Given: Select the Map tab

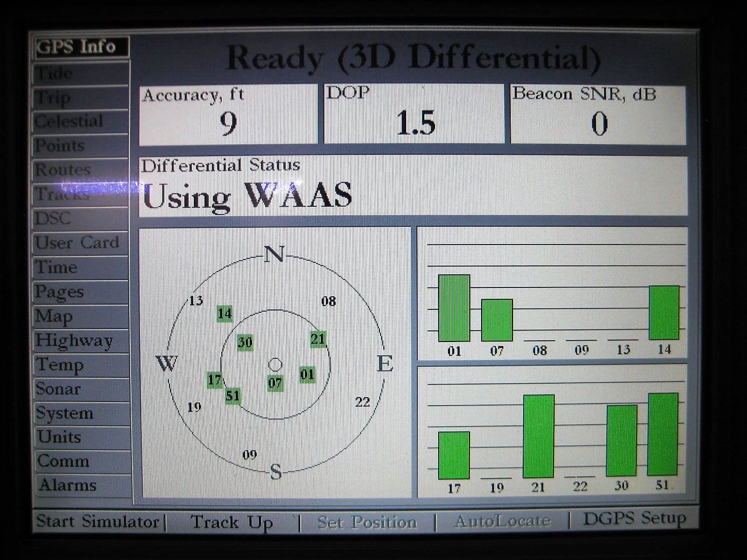Looking at the screenshot, I should pos(81,316).
